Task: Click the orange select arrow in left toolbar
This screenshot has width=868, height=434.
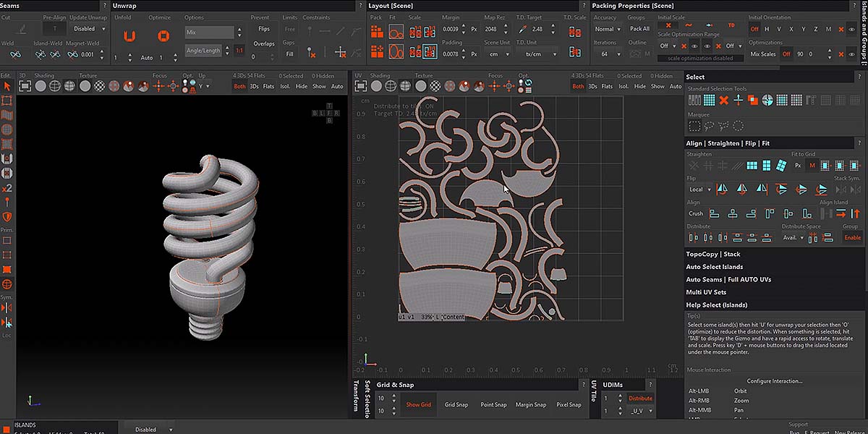Action: coord(7,86)
